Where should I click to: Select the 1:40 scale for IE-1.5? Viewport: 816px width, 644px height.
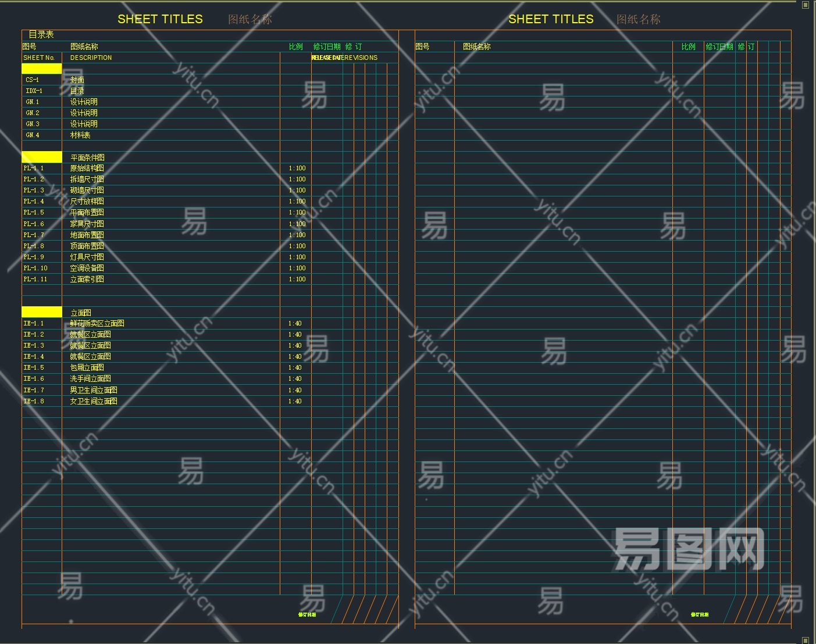[295, 367]
